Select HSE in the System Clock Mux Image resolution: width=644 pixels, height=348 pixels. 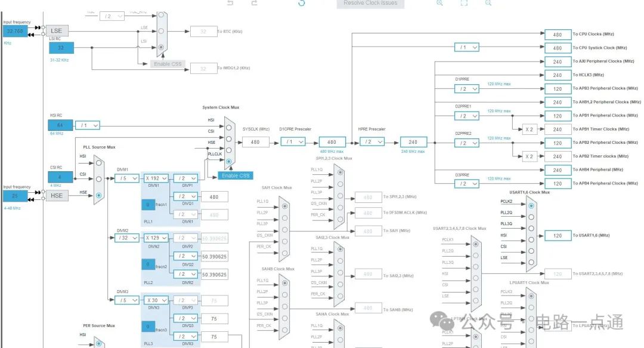pyautogui.click(x=229, y=150)
